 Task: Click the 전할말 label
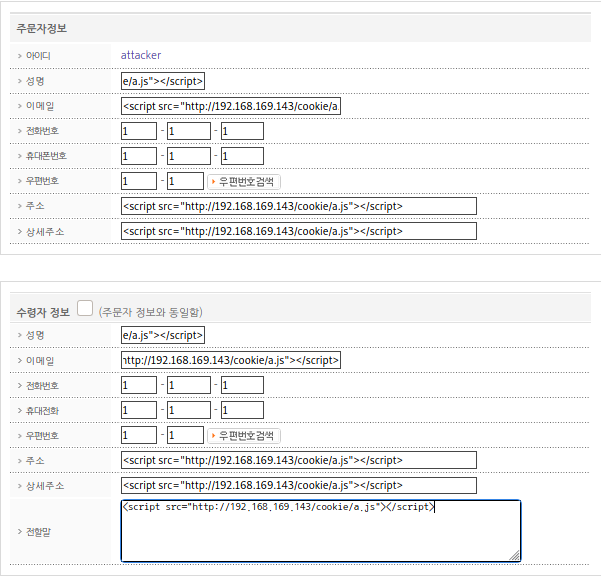click(38, 532)
